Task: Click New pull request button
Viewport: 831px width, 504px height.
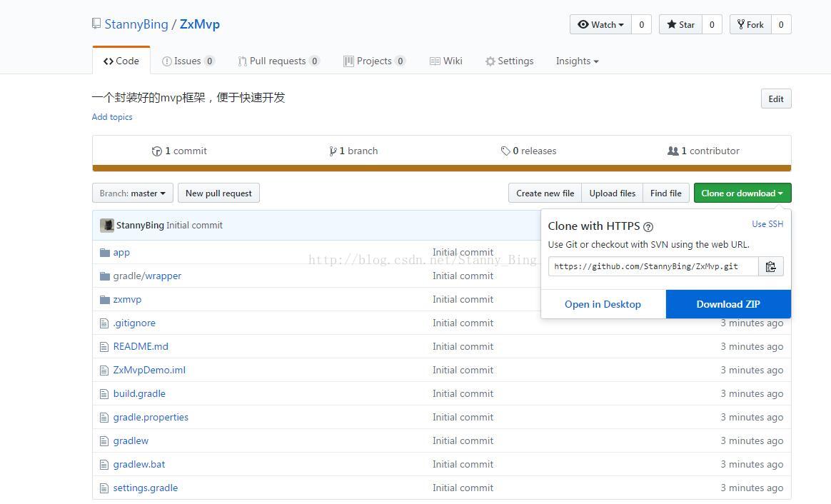Action: click(218, 193)
